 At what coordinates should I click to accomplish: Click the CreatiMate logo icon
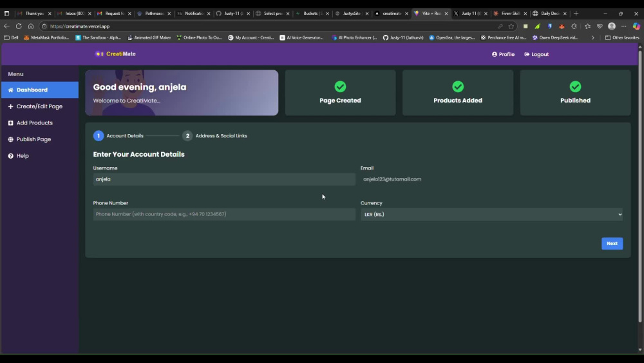point(99,54)
